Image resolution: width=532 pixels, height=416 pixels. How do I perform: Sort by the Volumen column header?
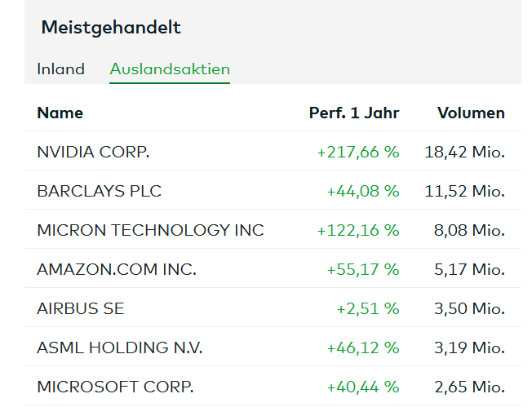pyautogui.click(x=471, y=113)
